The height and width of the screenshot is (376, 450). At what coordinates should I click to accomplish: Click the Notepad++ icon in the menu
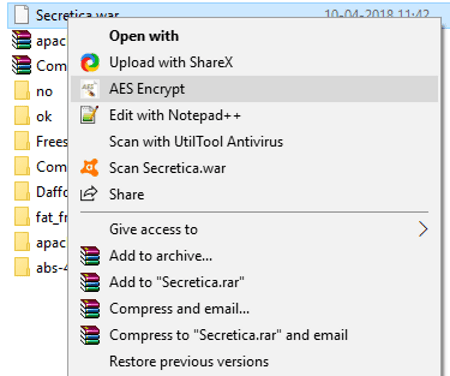click(89, 115)
